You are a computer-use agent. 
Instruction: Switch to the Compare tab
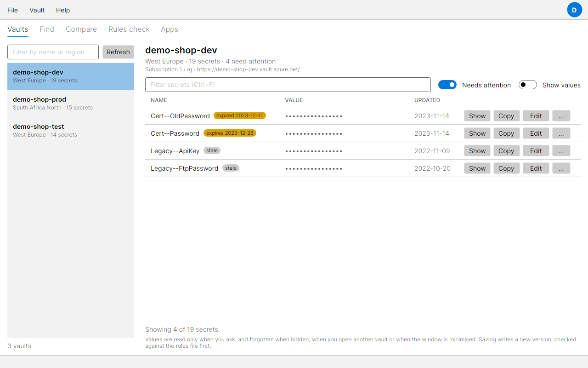click(81, 29)
